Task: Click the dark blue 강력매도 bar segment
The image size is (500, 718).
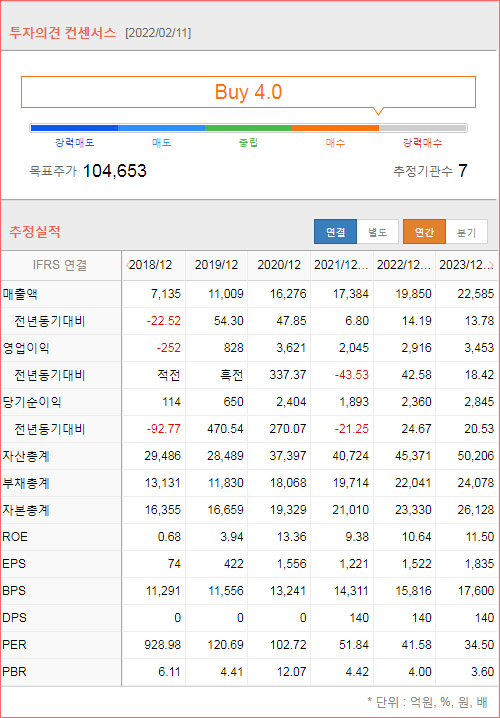Action: coord(74,128)
